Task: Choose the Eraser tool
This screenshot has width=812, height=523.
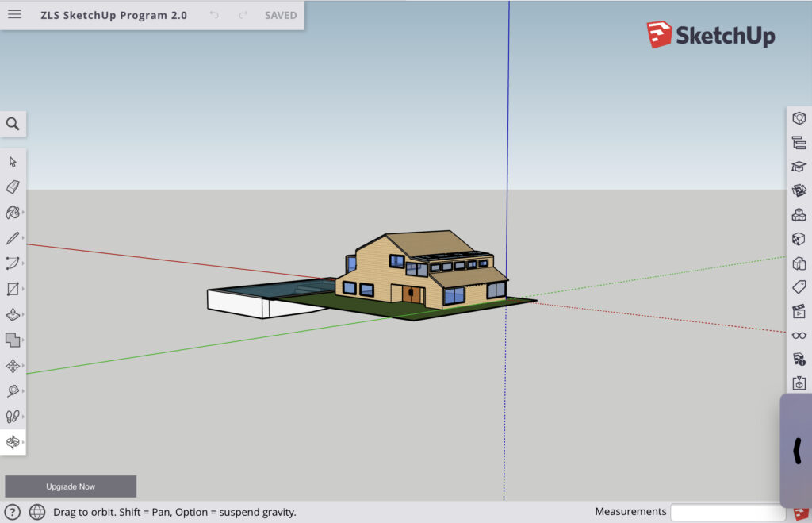Action: tap(13, 187)
